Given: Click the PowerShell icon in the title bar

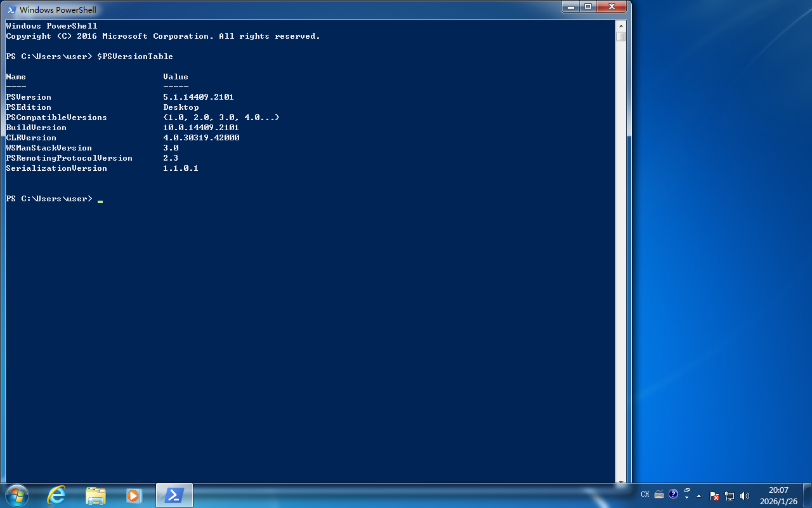Looking at the screenshot, I should pyautogui.click(x=11, y=10).
